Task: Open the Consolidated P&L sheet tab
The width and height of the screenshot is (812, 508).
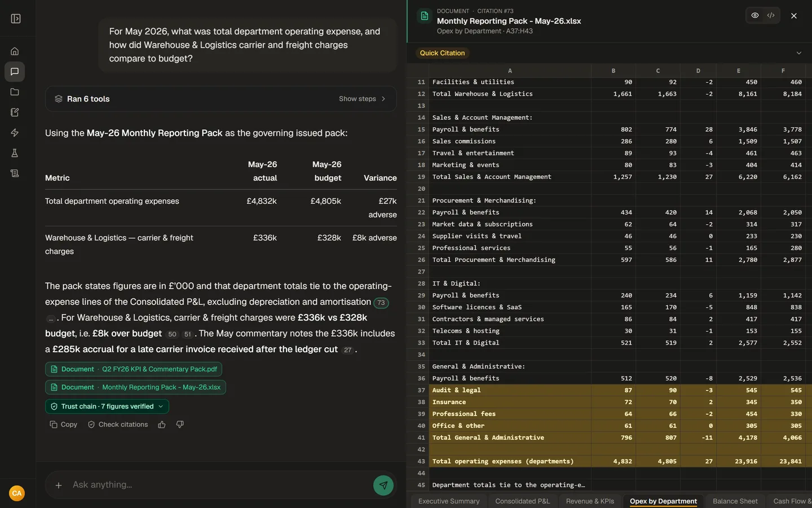Action: click(522, 501)
